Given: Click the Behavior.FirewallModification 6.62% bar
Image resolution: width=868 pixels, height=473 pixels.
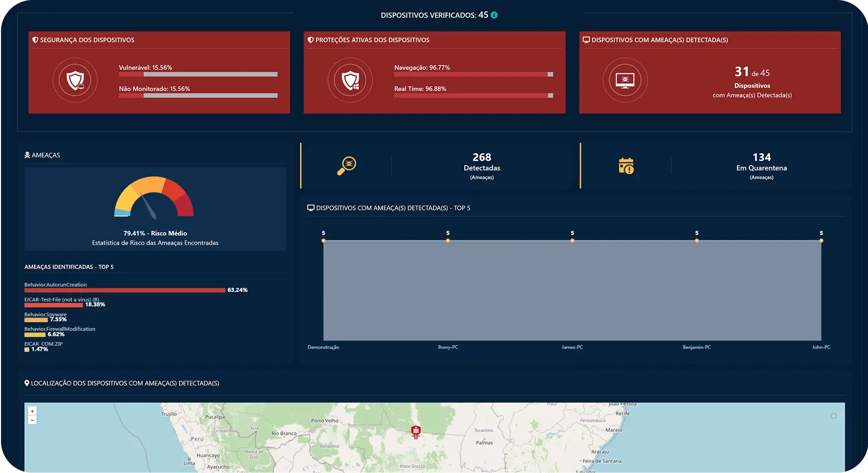Looking at the screenshot, I should tap(35, 335).
